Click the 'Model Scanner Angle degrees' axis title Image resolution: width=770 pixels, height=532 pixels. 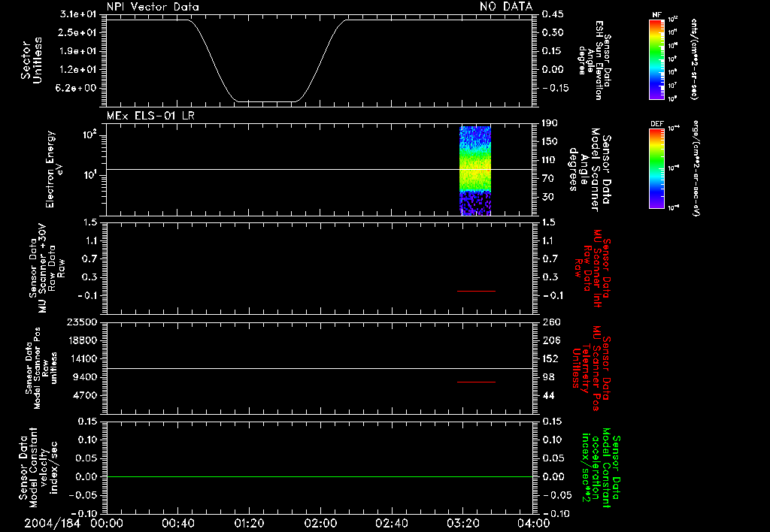coord(590,170)
